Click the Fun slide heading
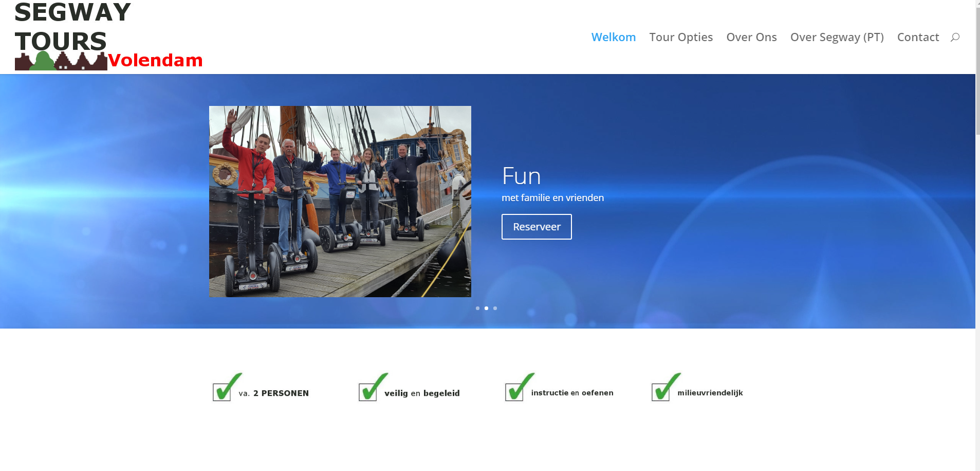Image resolution: width=980 pixels, height=471 pixels. coord(521,176)
